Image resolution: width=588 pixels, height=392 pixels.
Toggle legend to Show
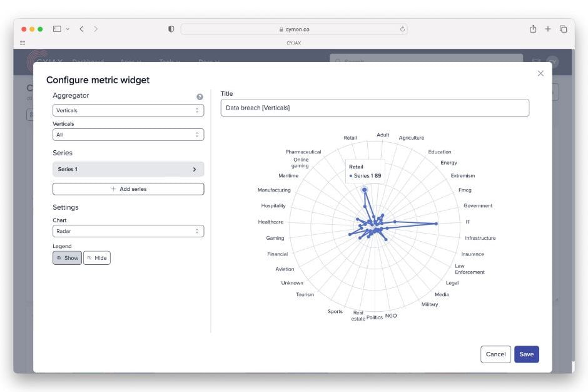tap(67, 258)
